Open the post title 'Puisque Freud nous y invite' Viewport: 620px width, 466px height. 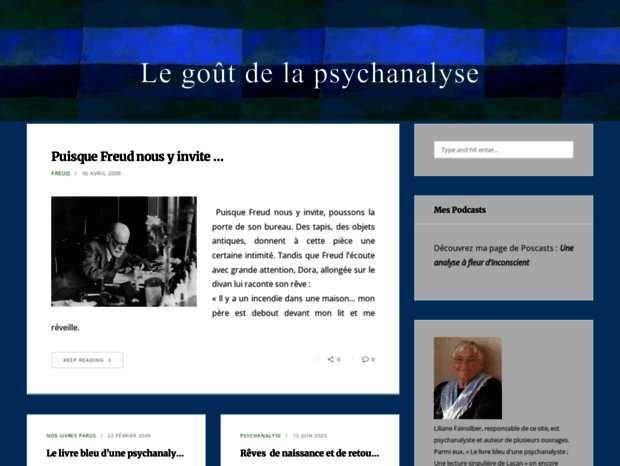tap(137, 156)
